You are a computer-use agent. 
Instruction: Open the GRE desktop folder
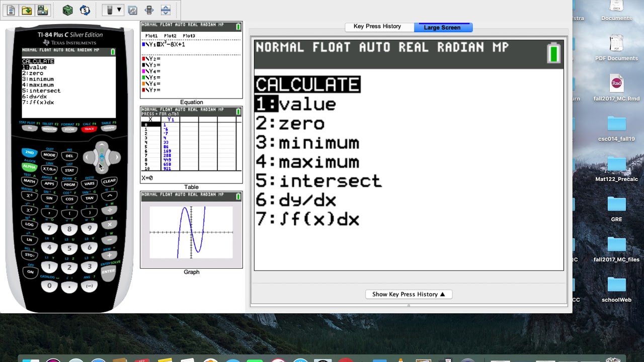[x=616, y=209]
